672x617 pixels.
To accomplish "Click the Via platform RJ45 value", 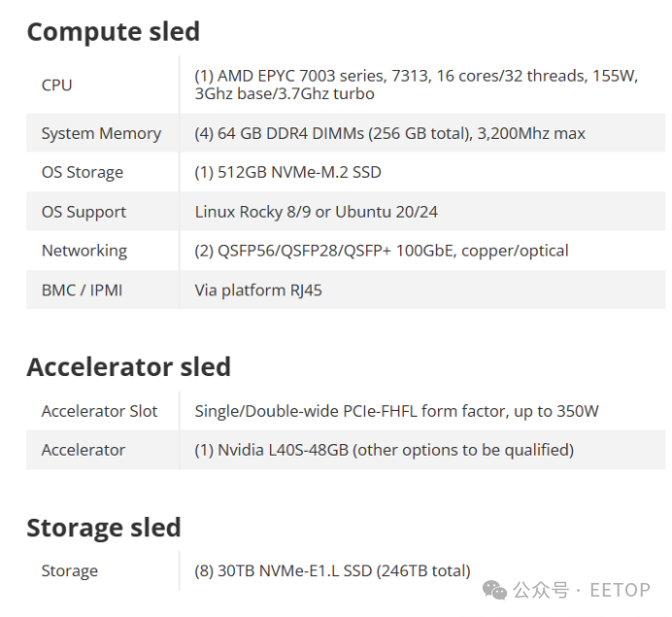I will coord(258,291).
